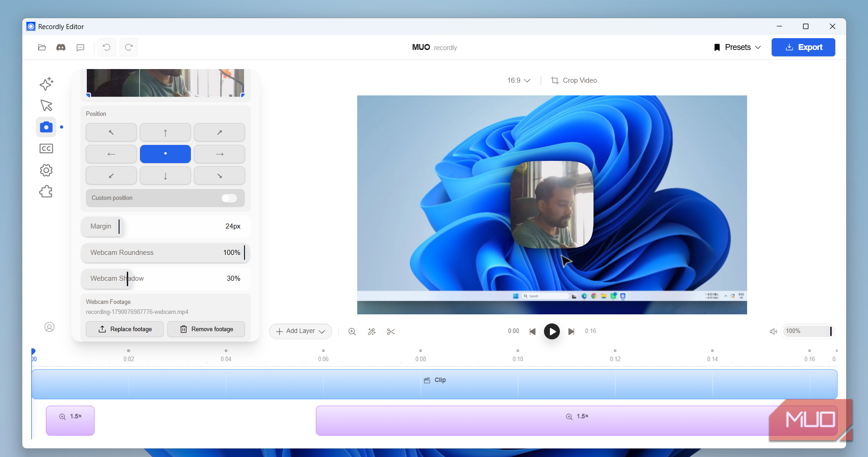The width and height of the screenshot is (868, 457).
Task: Click the magic wand auto-edit icon
Action: 372,332
